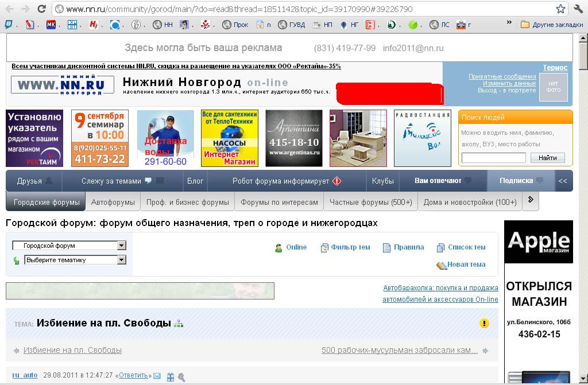
Task: Open the ГУВД bookmark
Action: pyautogui.click(x=292, y=25)
